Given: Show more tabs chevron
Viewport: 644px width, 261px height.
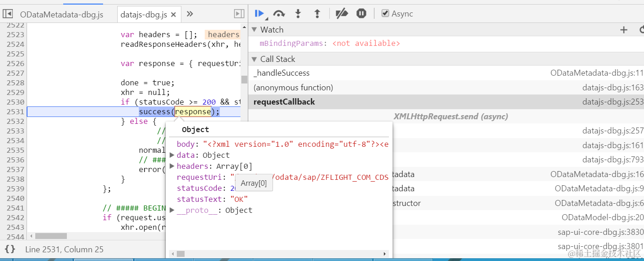Looking at the screenshot, I should (x=190, y=14).
